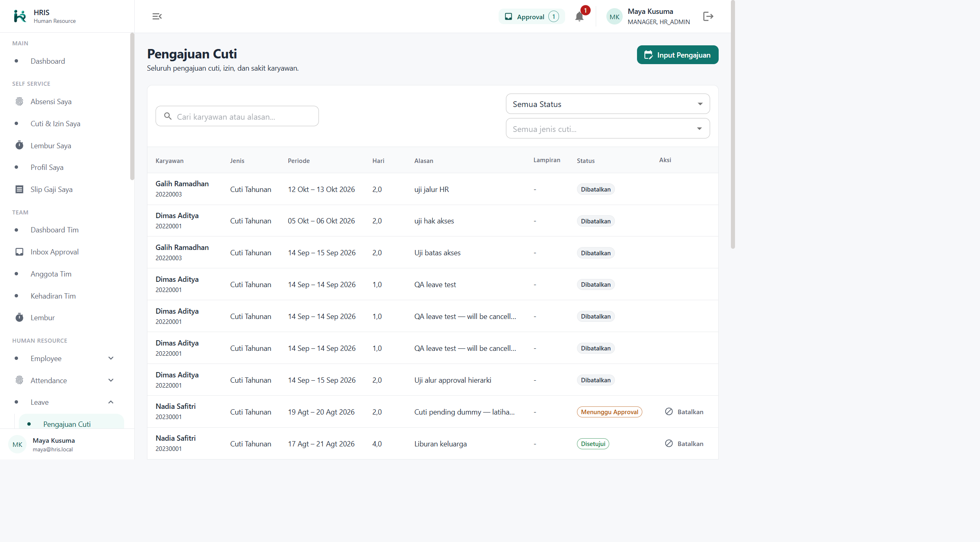Click main page vertical scrollbar

733,124
